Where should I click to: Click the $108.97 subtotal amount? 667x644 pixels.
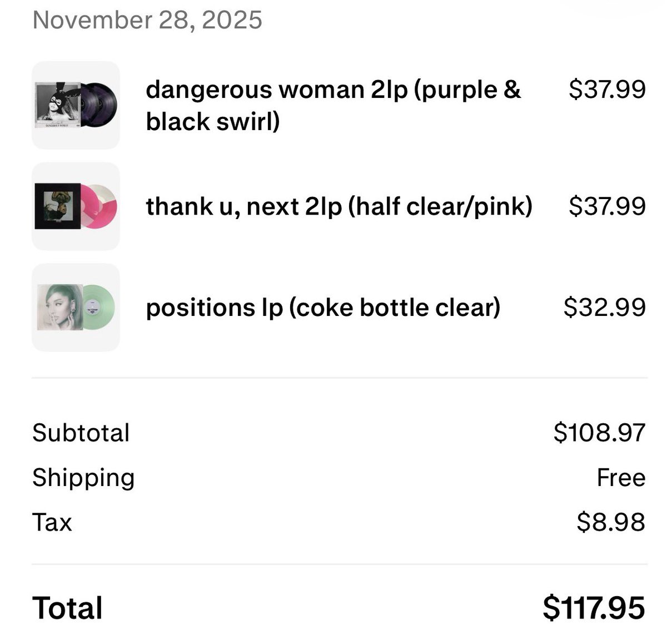coord(599,433)
